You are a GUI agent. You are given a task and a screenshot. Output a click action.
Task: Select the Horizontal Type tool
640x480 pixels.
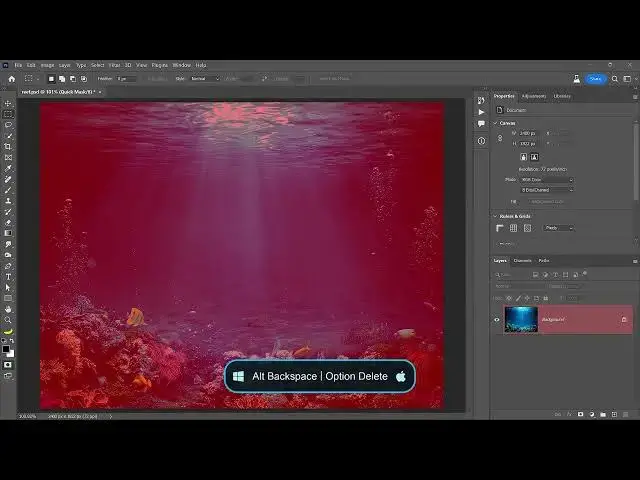click(x=8, y=277)
